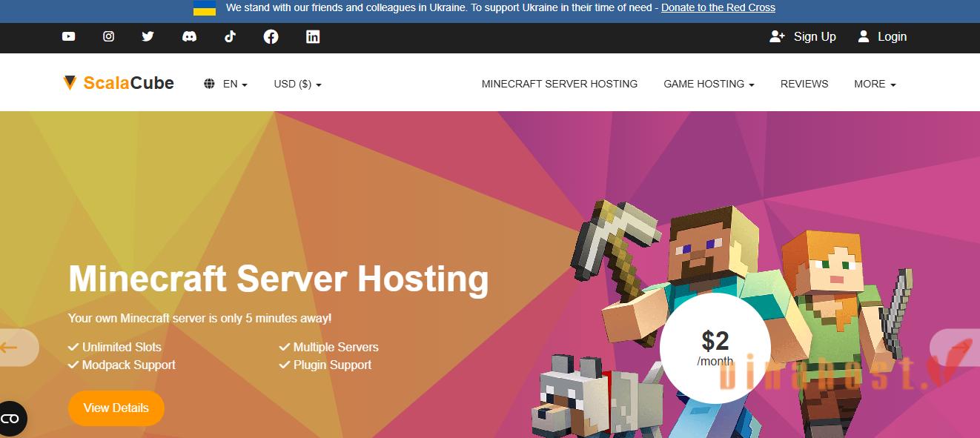Viewport: 980px width, 438px height.
Task: Expand the More menu
Action: point(875,84)
